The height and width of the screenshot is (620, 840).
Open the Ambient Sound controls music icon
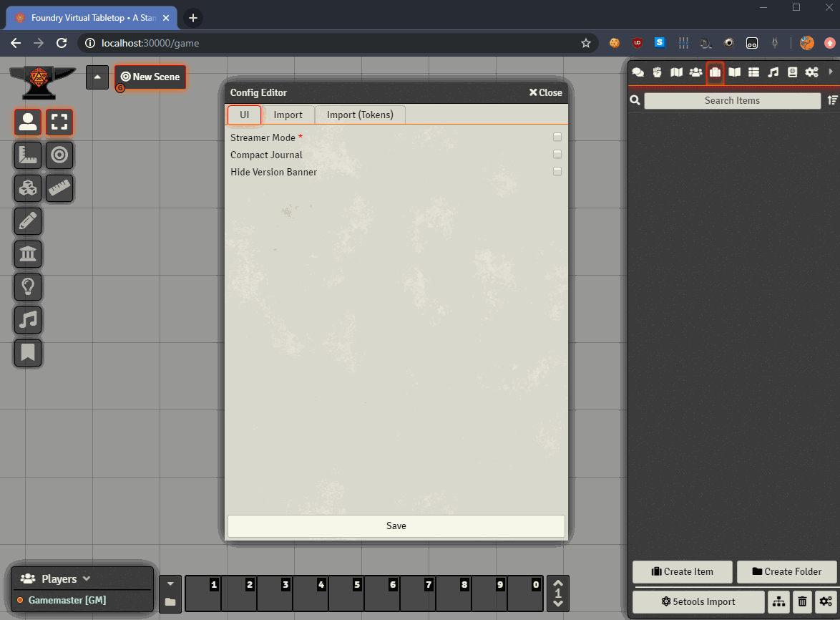28,320
